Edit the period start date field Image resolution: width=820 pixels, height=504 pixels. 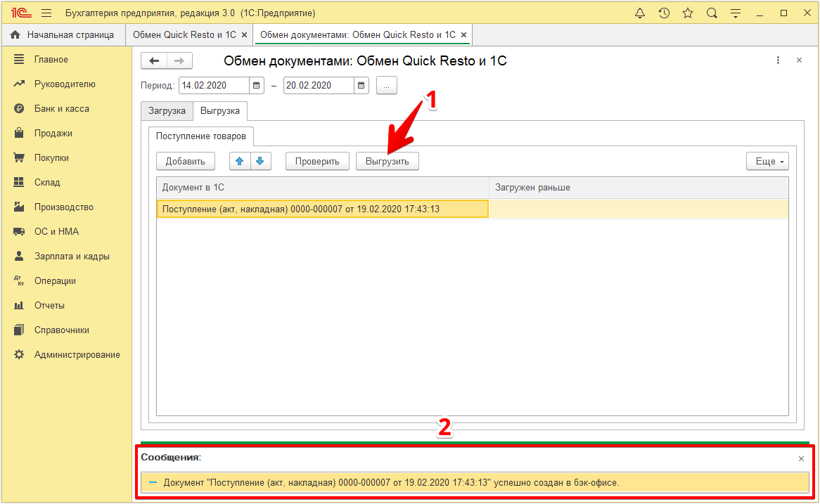click(x=214, y=85)
